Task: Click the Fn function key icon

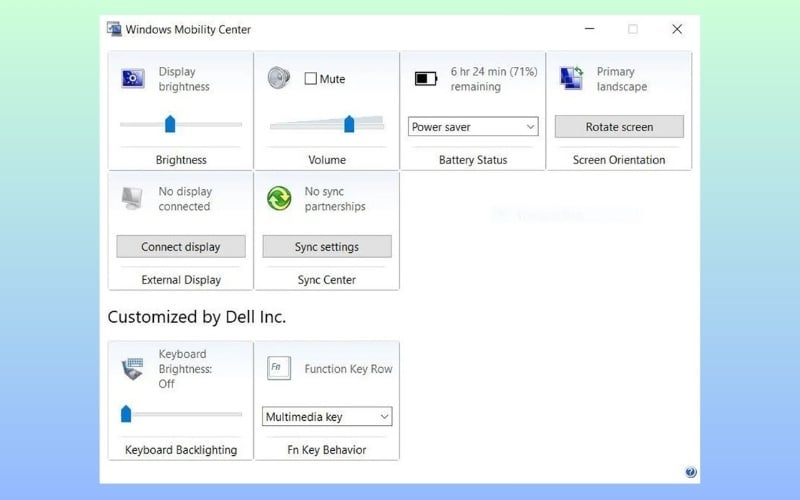Action: pos(279,368)
